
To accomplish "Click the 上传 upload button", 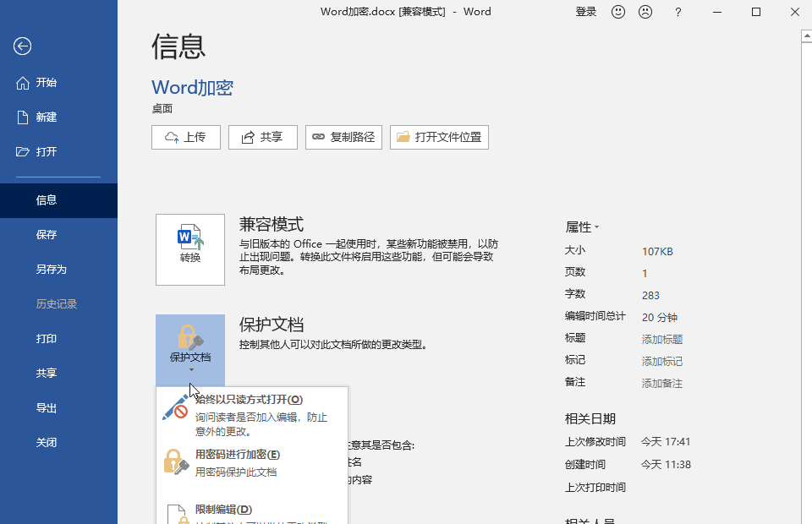I will [186, 137].
